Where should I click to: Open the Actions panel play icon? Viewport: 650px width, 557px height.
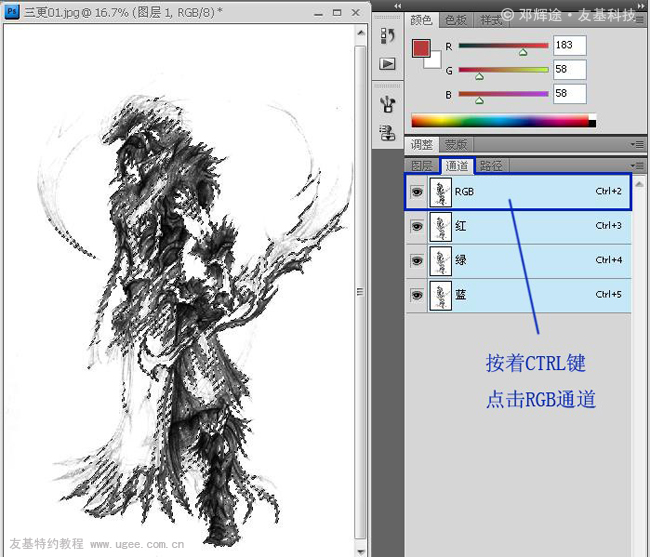pyautogui.click(x=388, y=64)
